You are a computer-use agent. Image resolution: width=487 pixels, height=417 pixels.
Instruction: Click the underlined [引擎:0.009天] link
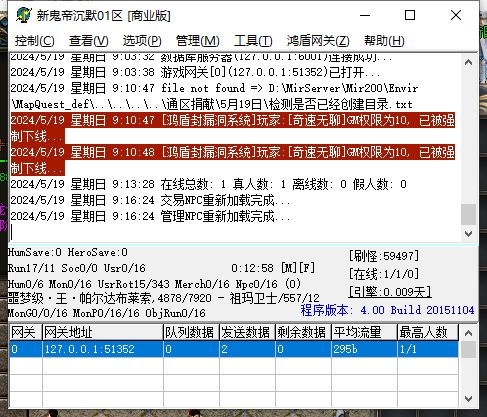(390, 292)
